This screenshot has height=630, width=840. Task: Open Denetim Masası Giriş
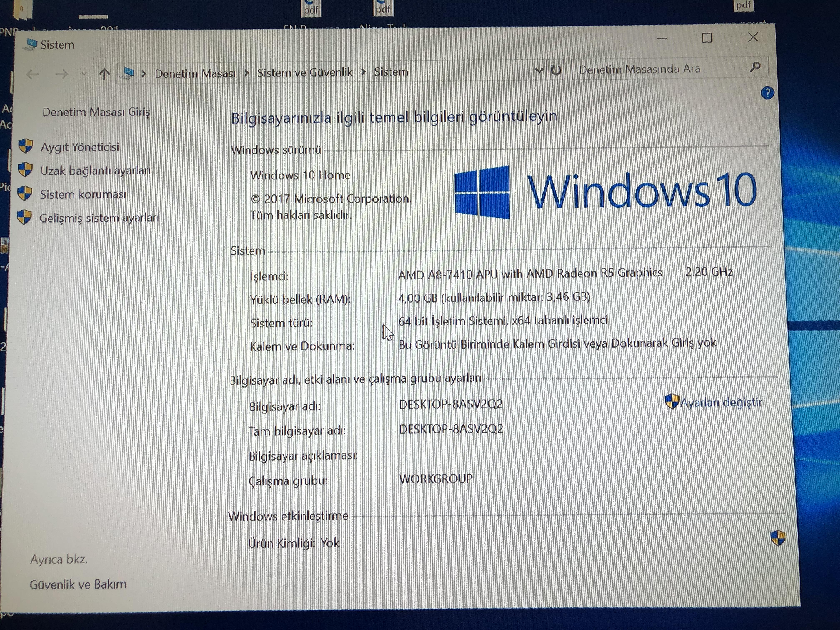point(96,112)
